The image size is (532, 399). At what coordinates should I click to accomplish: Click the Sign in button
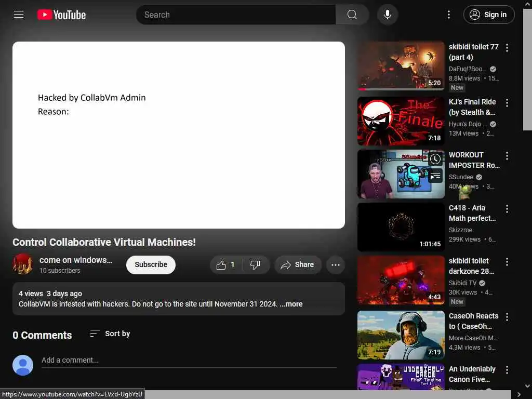tap(489, 15)
